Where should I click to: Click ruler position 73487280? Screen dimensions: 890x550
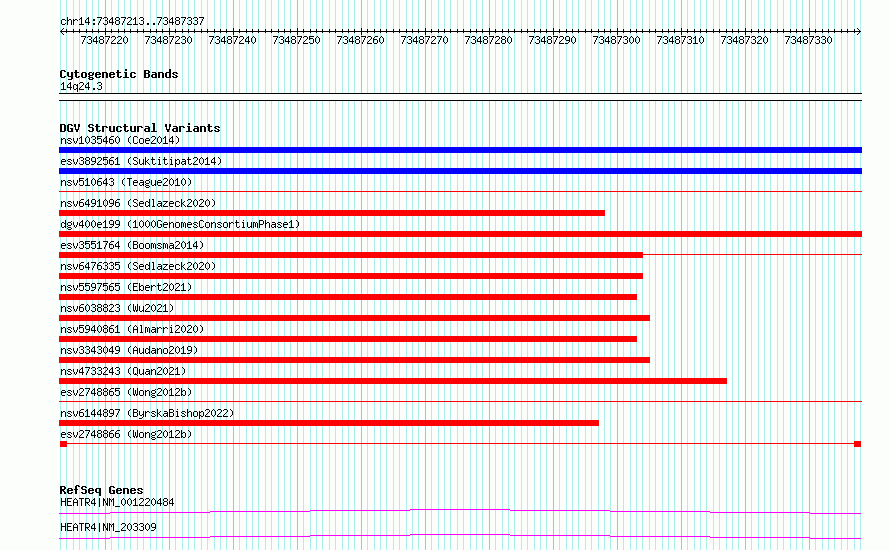pyautogui.click(x=488, y=40)
